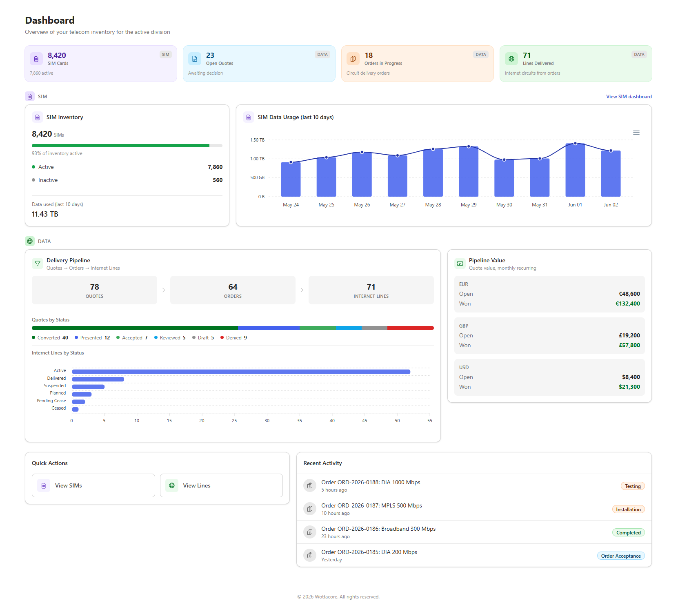This screenshot has width=678, height=616.
Task: Click the Order Acceptance status badge
Action: [620, 556]
